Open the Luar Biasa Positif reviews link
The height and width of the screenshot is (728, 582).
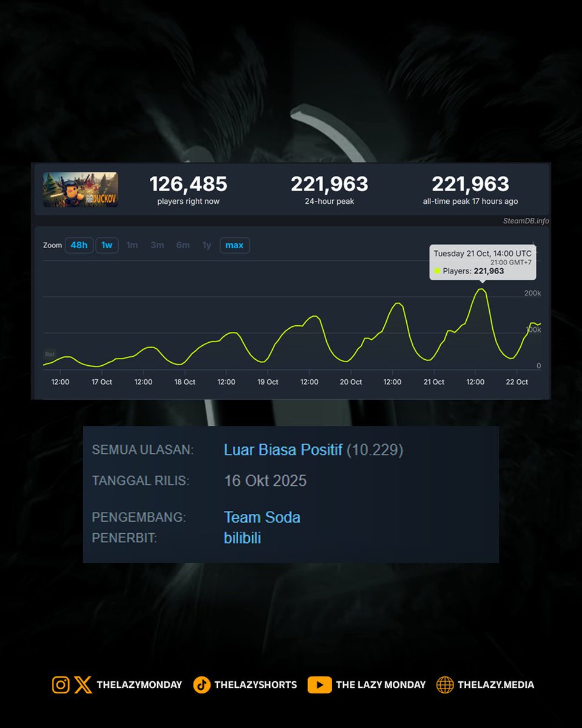283,450
